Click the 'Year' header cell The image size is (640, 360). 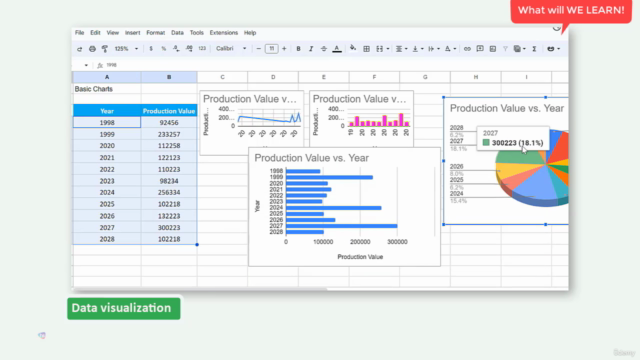(107, 111)
